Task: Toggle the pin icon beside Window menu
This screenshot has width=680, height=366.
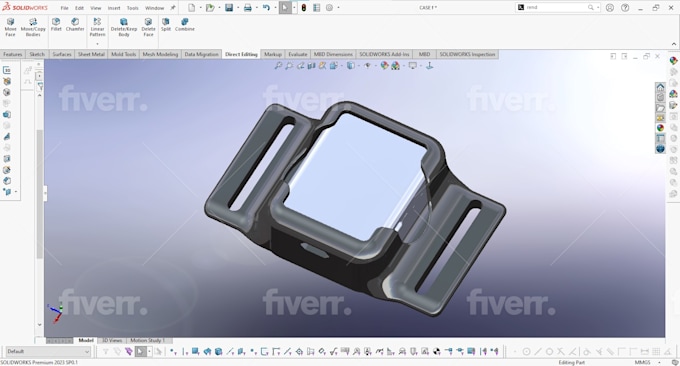Action: [173, 7]
